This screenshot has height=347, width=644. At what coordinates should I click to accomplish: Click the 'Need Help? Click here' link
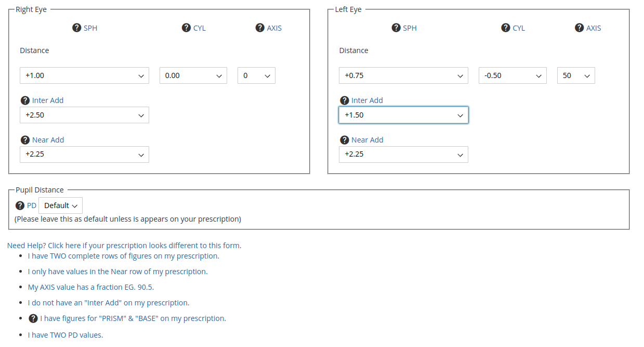(x=124, y=246)
